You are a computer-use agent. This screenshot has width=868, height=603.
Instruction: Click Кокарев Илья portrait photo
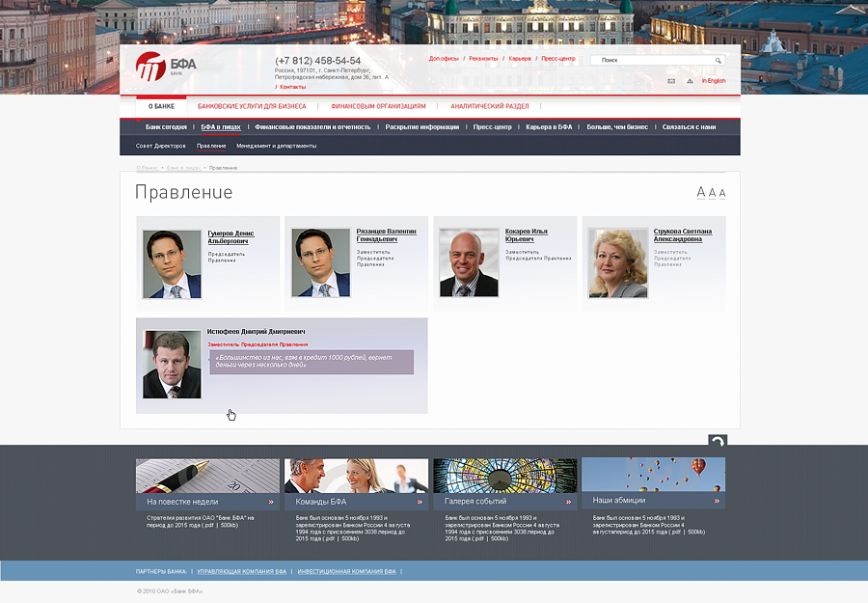click(x=469, y=263)
